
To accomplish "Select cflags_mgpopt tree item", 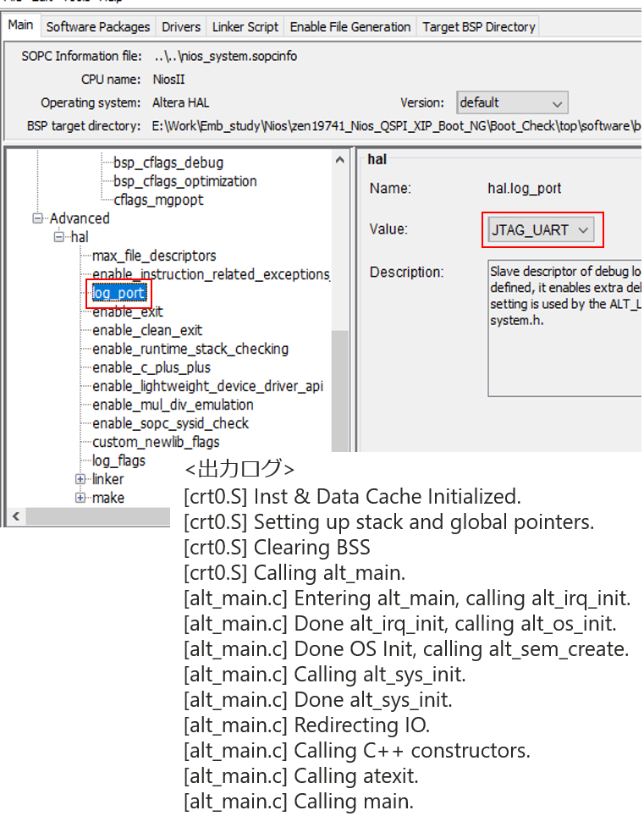I will coord(158,200).
